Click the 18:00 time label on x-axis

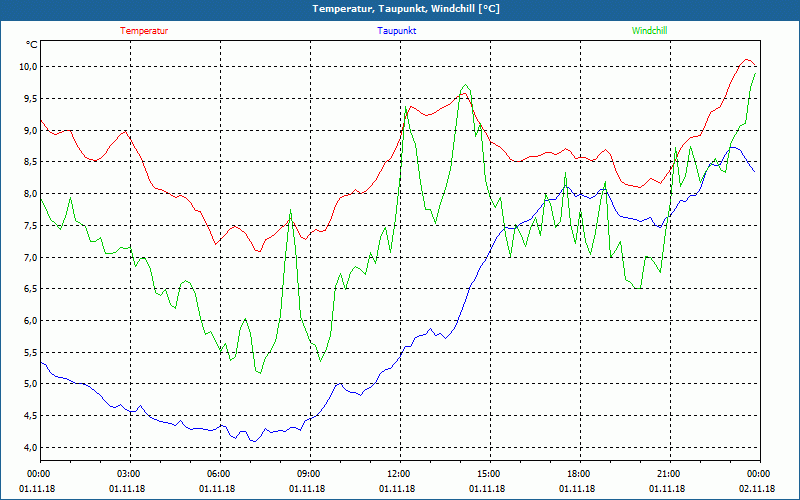tap(580, 474)
